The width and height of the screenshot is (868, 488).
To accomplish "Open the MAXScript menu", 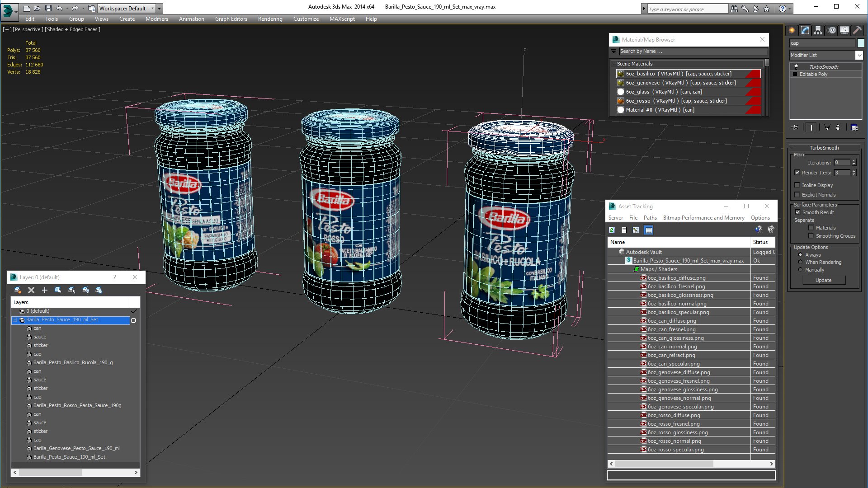I will pyautogui.click(x=342, y=19).
